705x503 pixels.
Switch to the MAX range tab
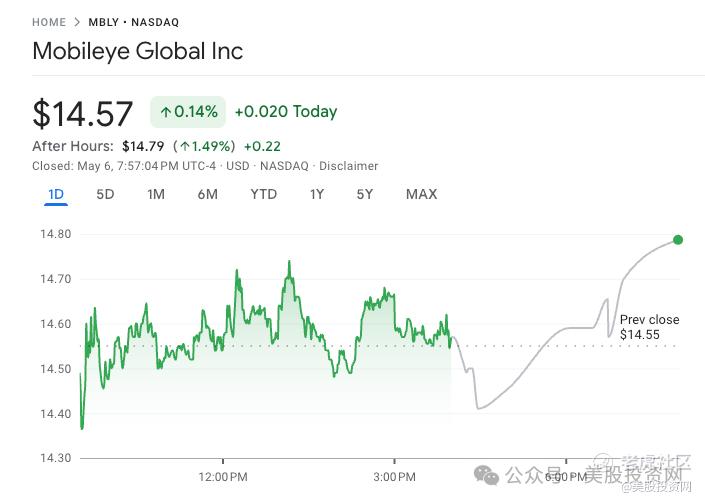422,194
